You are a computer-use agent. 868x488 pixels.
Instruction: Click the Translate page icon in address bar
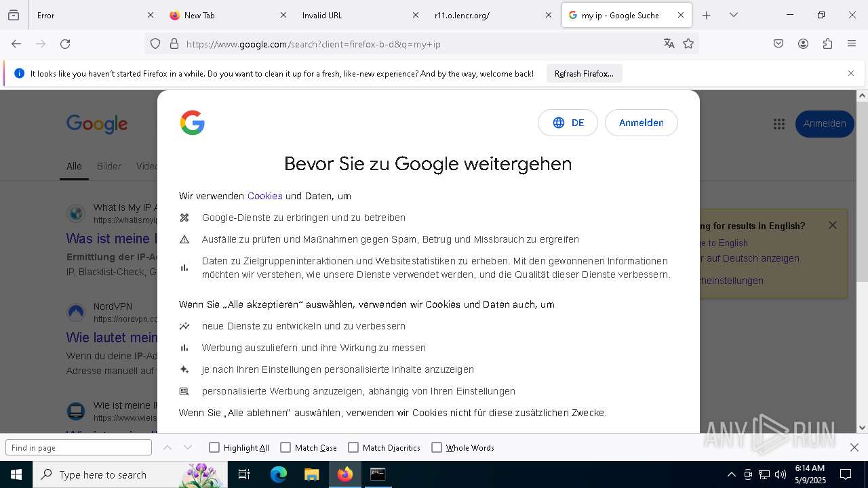[x=669, y=44]
